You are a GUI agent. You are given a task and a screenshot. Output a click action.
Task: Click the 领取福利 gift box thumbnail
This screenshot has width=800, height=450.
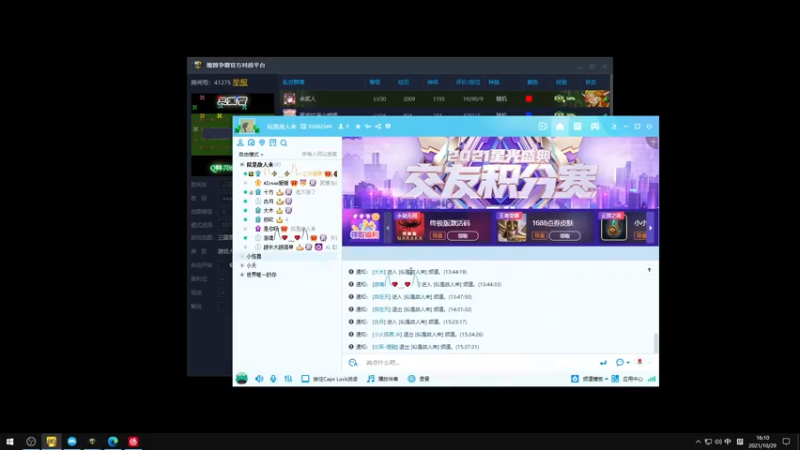(364, 227)
